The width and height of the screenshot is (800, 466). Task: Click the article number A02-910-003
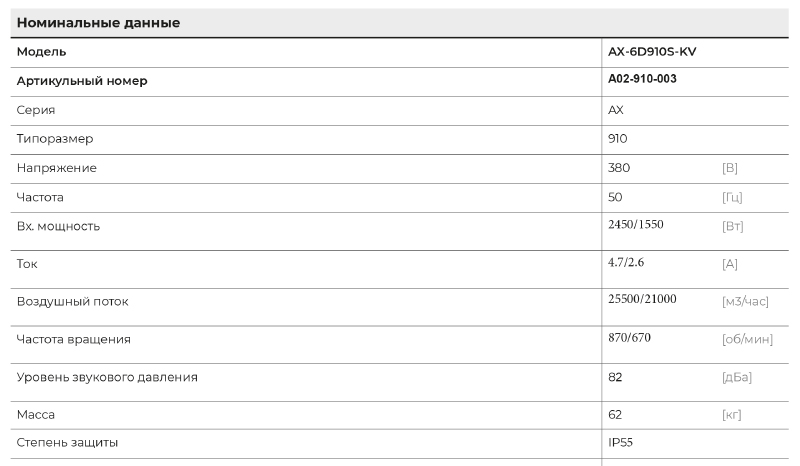(x=642, y=79)
